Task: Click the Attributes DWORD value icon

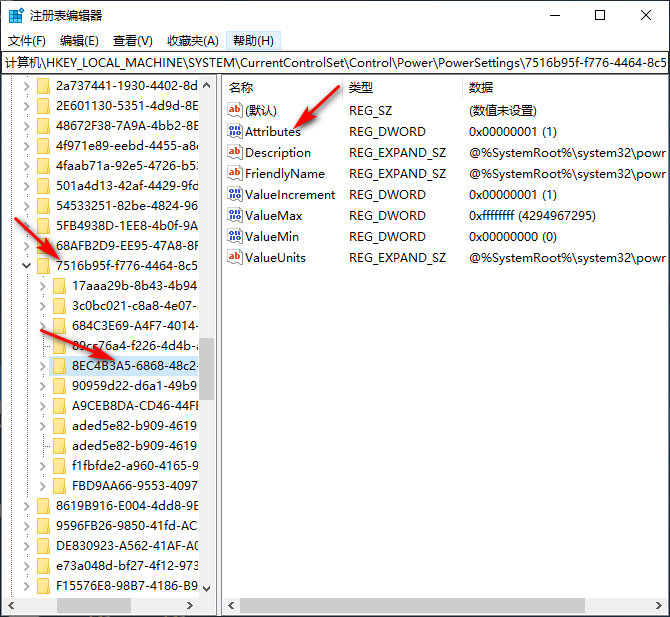Action: (235, 131)
